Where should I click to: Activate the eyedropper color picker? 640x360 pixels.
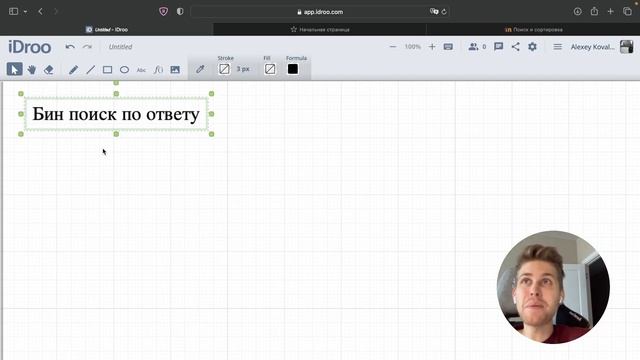(200, 69)
